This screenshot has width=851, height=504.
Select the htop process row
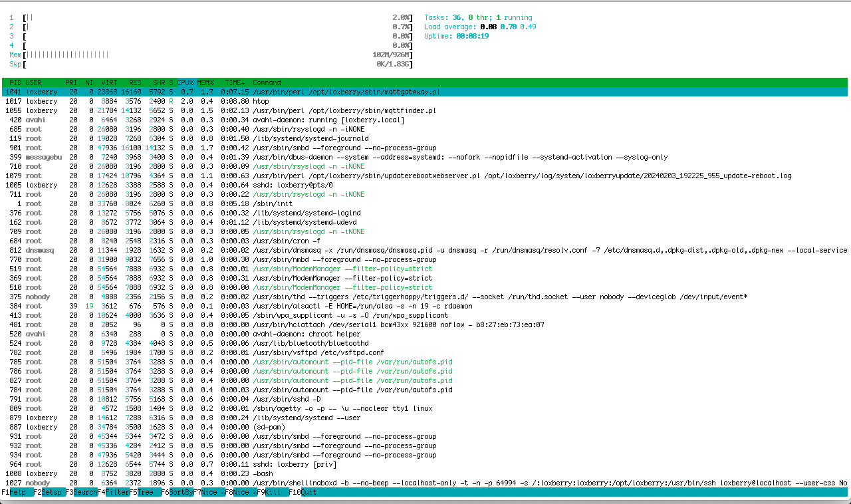click(x=261, y=101)
